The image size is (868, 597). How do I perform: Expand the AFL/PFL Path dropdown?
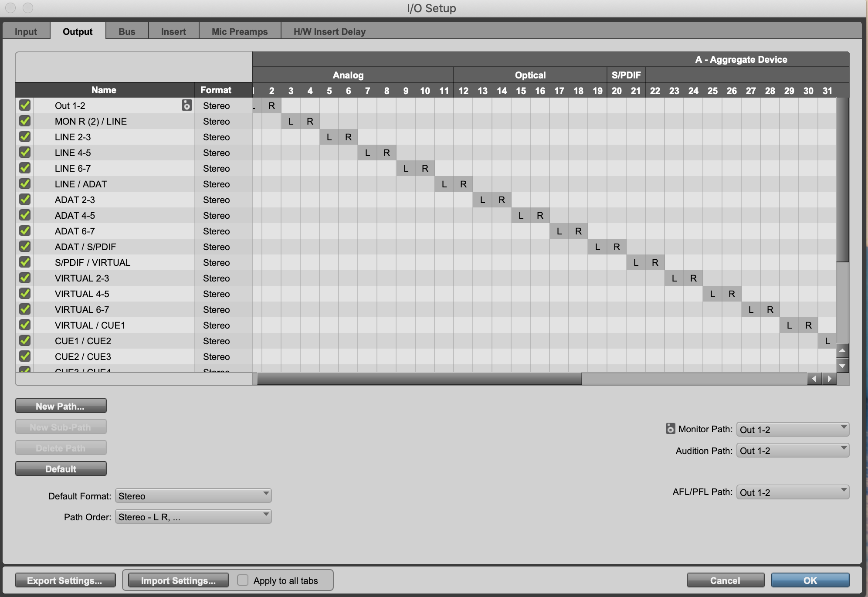click(x=792, y=492)
